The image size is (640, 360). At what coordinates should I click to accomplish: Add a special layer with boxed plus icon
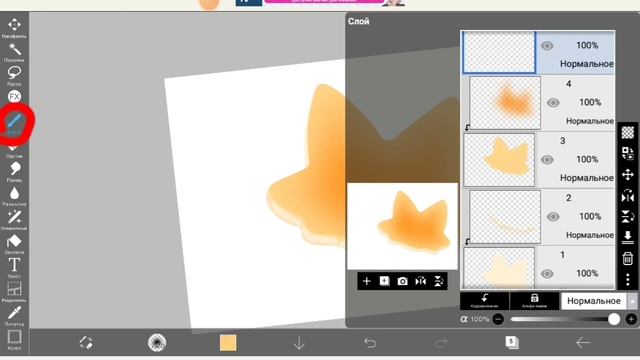[384, 281]
